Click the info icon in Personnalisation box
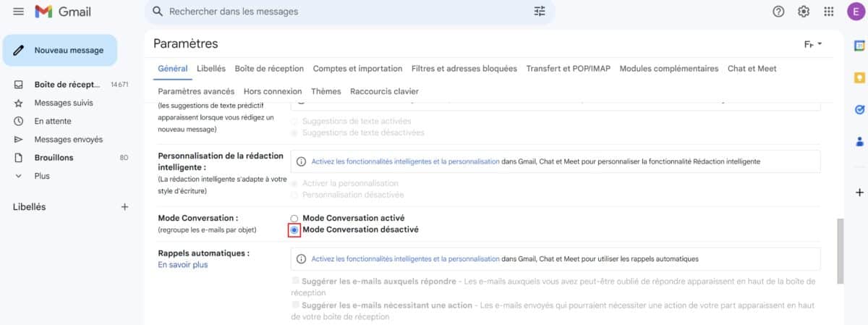 [302, 161]
